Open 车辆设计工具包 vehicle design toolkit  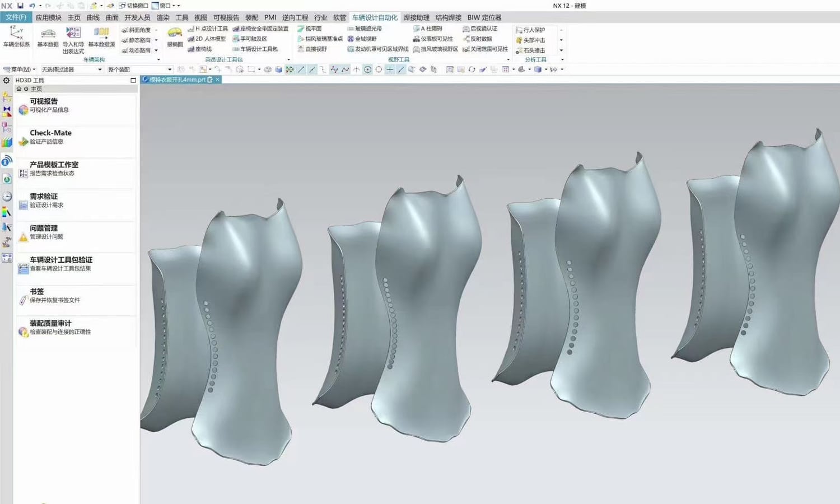(255, 49)
